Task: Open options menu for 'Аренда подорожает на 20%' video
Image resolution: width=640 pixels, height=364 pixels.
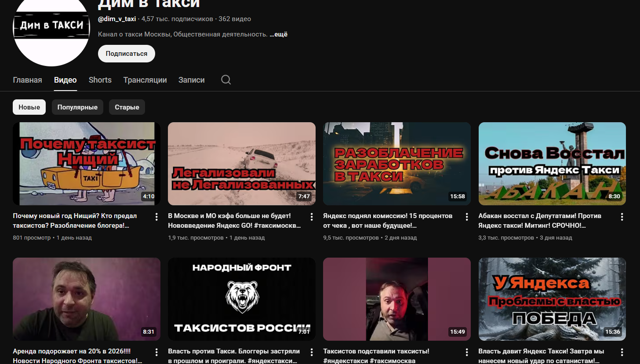Action: point(156,352)
